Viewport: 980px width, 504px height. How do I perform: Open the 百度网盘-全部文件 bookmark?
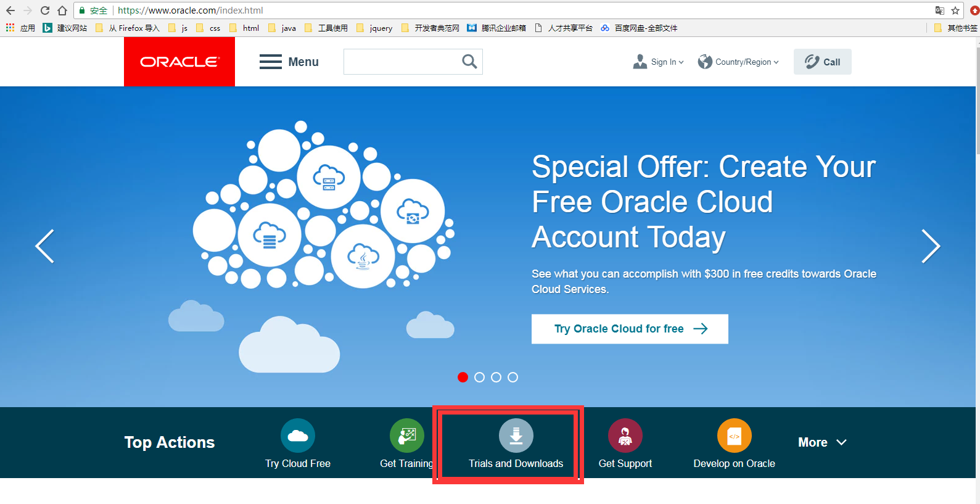click(x=639, y=28)
